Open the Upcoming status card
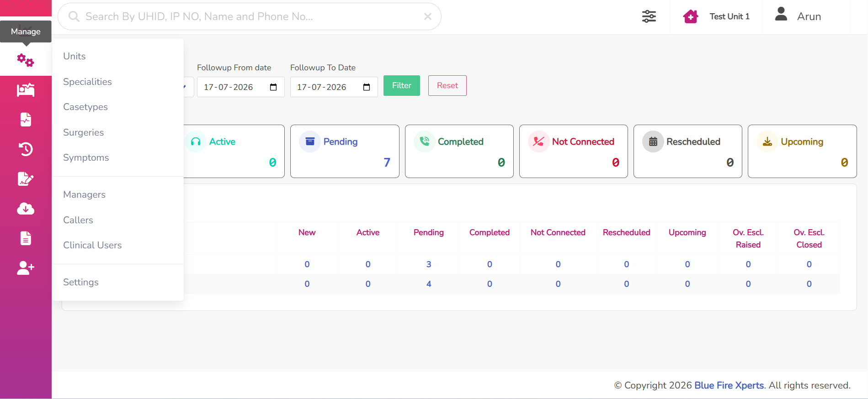The image size is (868, 399). (802, 151)
